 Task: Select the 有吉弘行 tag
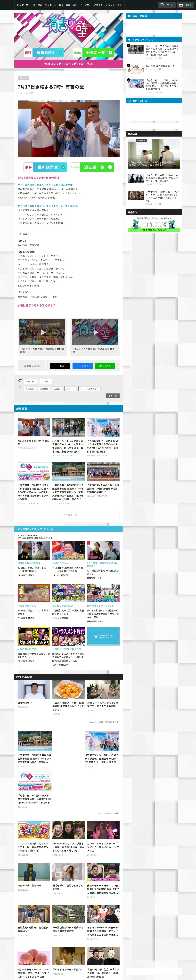click(30, 389)
